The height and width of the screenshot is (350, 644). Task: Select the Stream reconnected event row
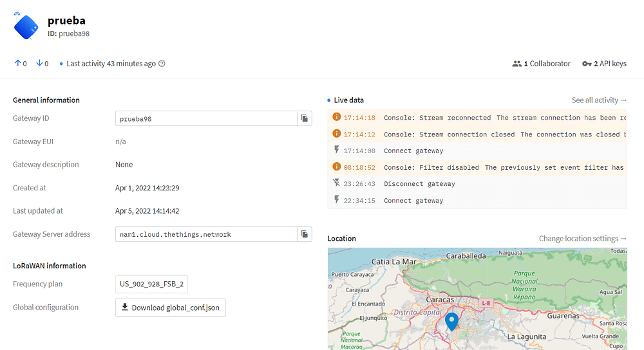click(x=477, y=118)
